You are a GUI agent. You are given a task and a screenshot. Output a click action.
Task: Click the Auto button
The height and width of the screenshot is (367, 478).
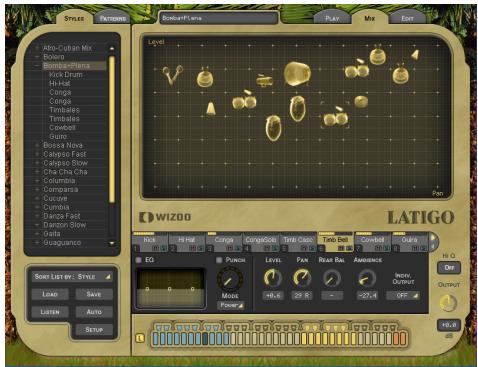click(x=94, y=312)
